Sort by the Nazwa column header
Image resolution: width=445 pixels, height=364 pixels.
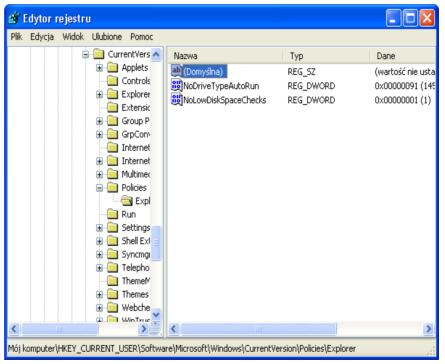[x=225, y=56]
